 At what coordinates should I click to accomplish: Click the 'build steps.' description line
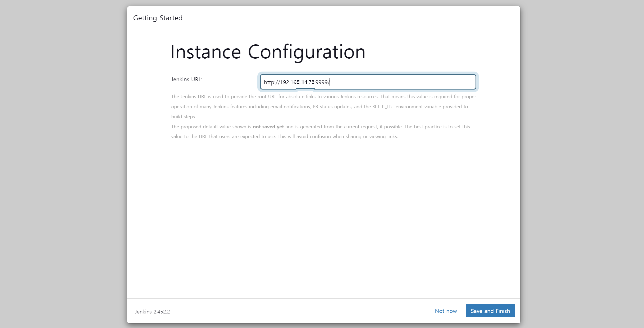(x=184, y=117)
